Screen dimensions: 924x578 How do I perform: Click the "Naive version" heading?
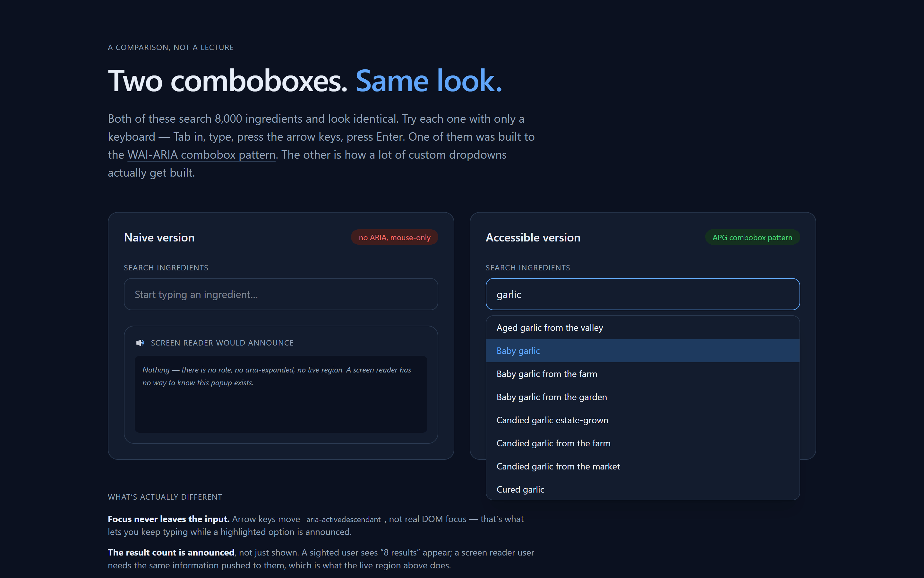coord(159,237)
